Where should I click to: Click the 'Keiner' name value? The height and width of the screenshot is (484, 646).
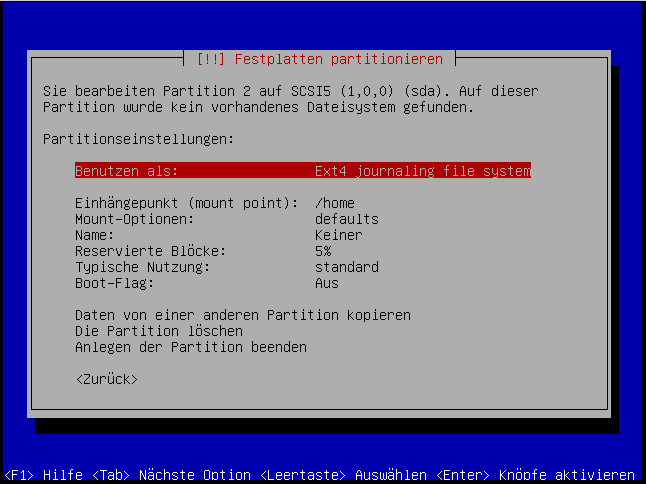(x=338, y=235)
